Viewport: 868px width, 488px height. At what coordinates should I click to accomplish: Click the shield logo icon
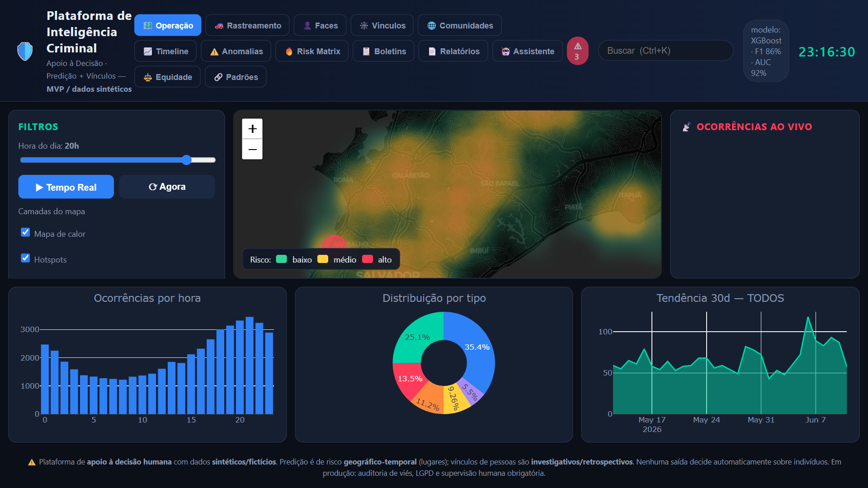pyautogui.click(x=25, y=52)
